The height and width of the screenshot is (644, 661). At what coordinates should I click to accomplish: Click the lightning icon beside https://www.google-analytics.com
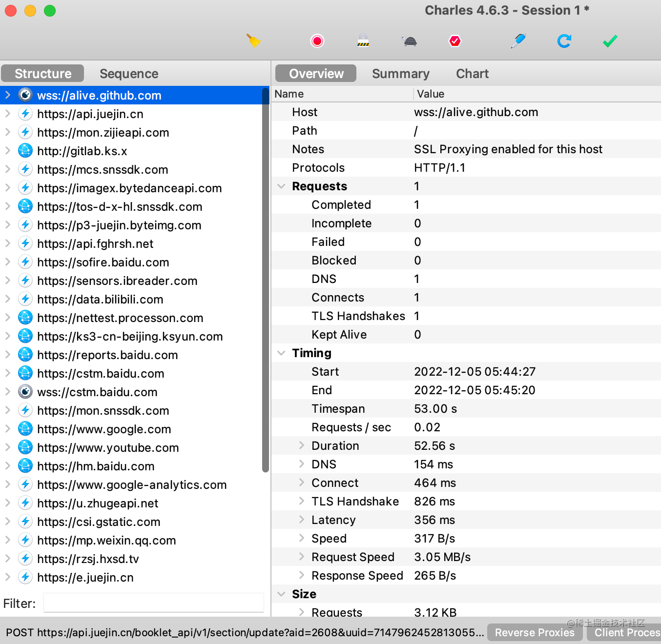(x=25, y=484)
